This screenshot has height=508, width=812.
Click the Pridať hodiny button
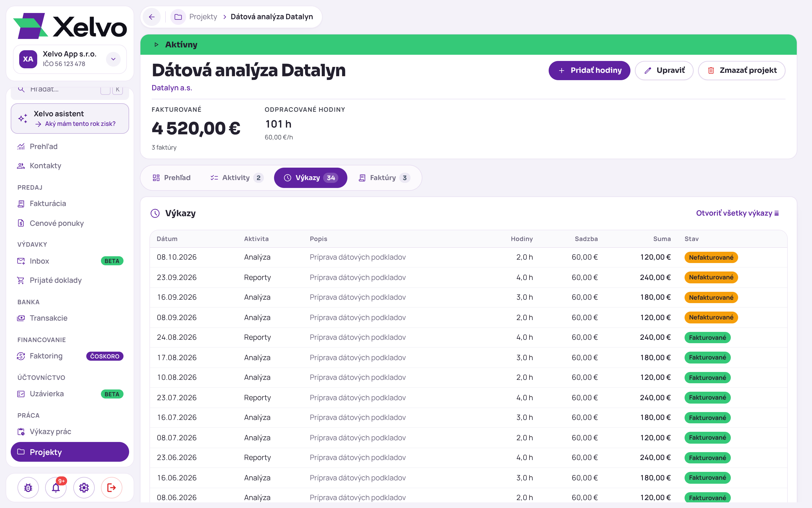(x=589, y=71)
